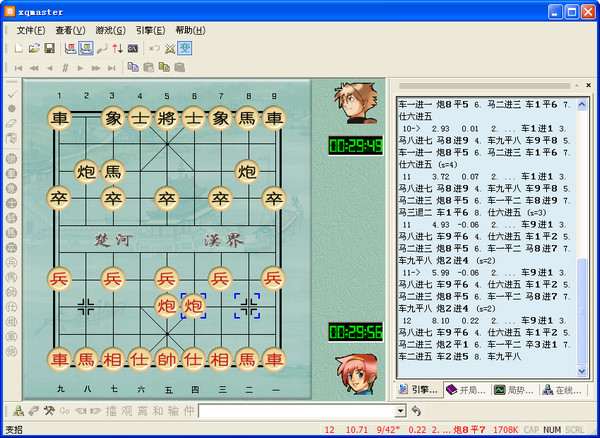Toggle the highlighted computer plays black icon
This screenshot has height=438, width=600.
coord(86,48)
